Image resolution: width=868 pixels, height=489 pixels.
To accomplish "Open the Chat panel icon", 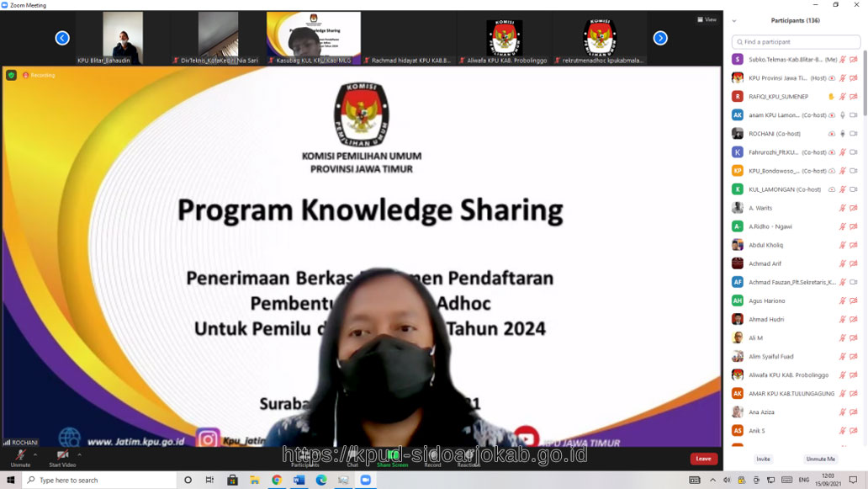I will (352, 455).
